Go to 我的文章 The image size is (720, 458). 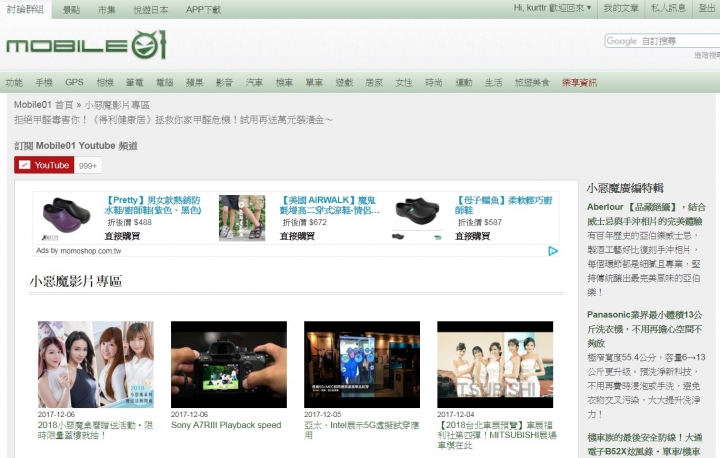point(621,8)
